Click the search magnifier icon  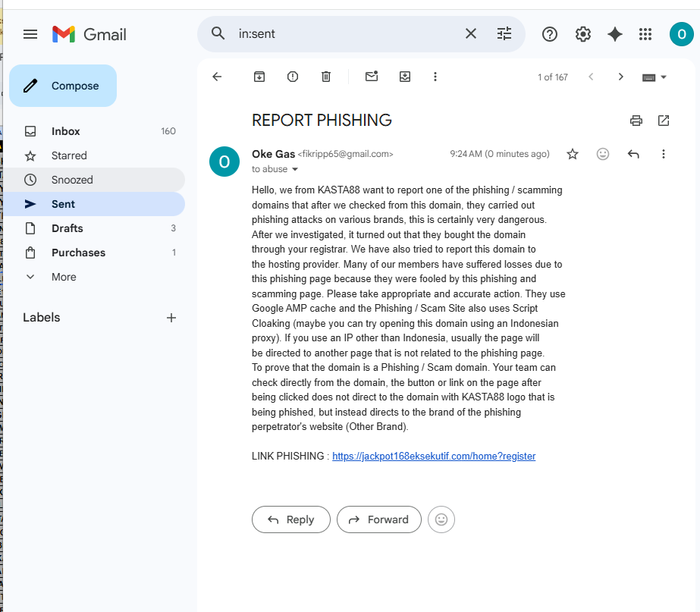[218, 33]
